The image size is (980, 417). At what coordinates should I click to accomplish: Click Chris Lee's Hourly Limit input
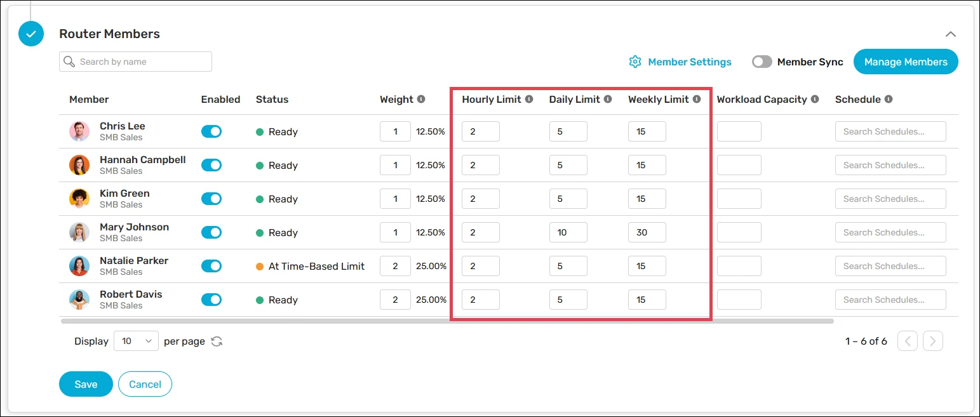point(481,131)
